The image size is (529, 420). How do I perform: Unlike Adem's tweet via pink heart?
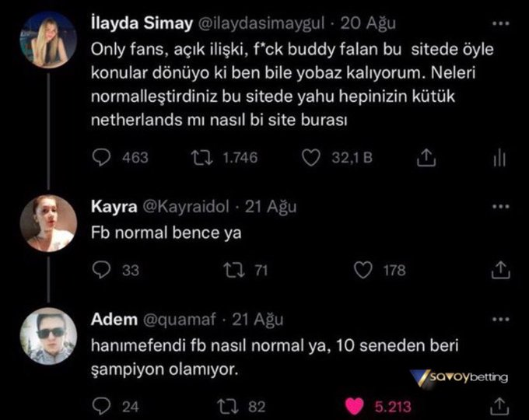point(354,406)
